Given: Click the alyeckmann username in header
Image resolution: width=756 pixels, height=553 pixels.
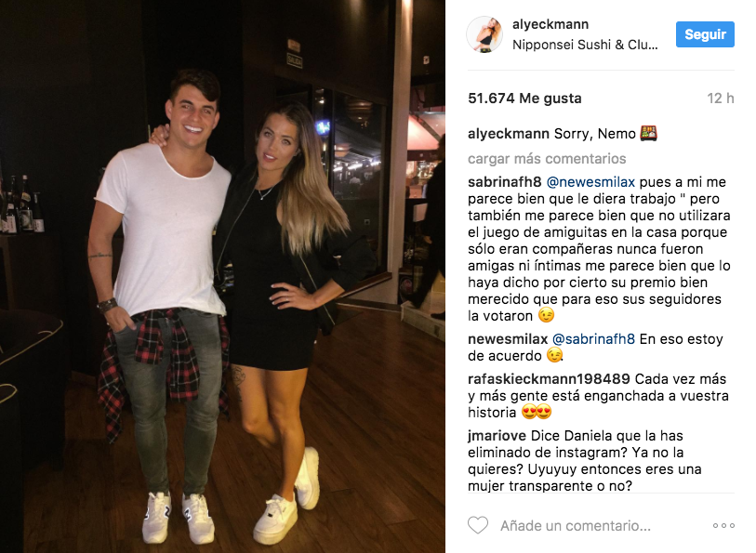Looking at the screenshot, I should [x=550, y=24].
